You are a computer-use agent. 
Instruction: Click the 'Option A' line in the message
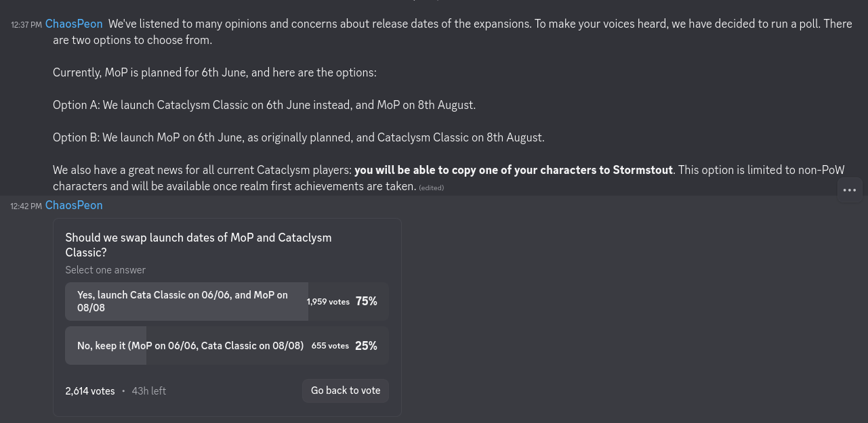264,105
